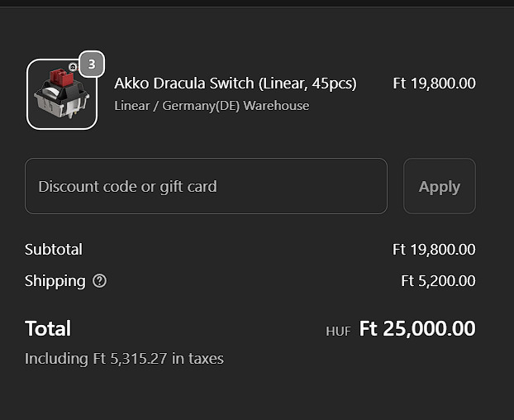The width and height of the screenshot is (514, 420).
Task: Click the Subtotal amount Ft 19,800.00
Action: [x=434, y=250]
